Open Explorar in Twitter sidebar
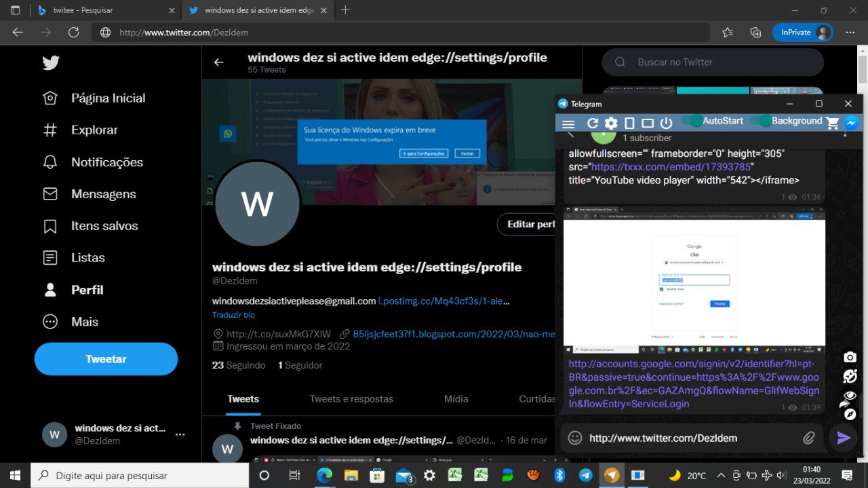This screenshot has height=488, width=868. (x=80, y=130)
